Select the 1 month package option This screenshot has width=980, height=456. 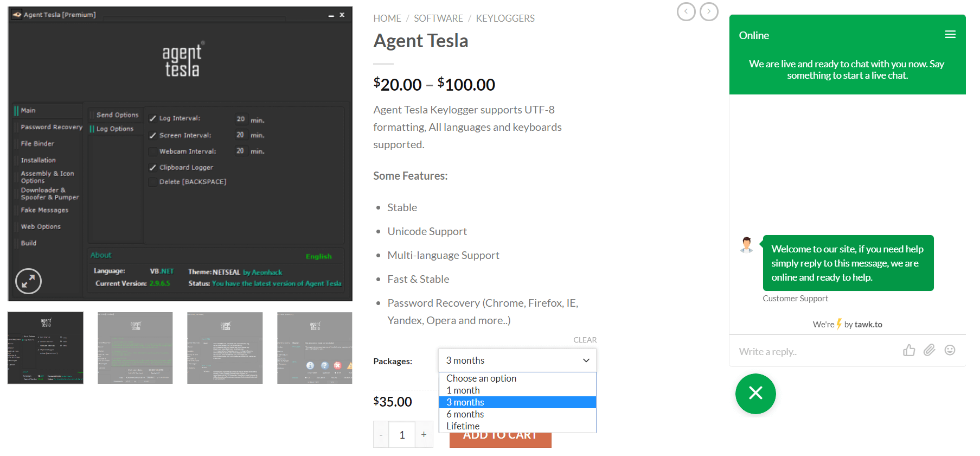click(x=517, y=390)
